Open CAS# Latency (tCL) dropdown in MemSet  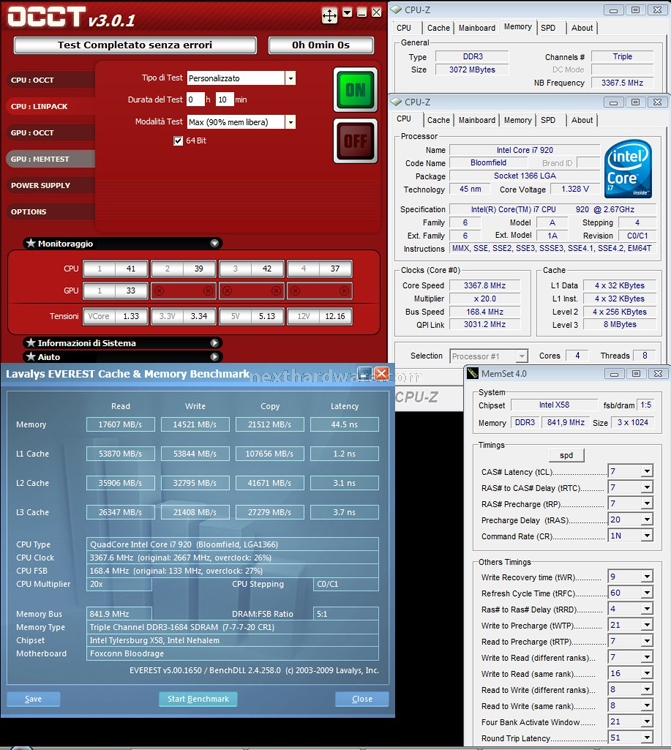coord(647,471)
